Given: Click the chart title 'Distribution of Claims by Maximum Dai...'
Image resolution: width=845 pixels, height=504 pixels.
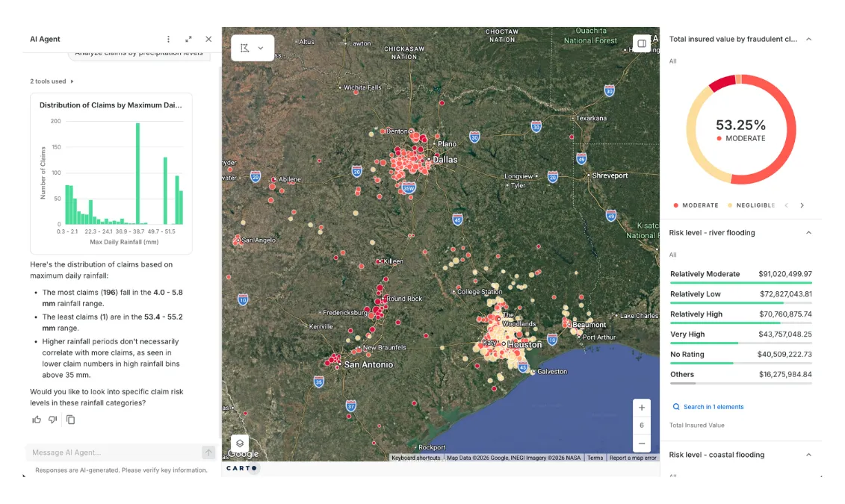Looking at the screenshot, I should (x=111, y=105).
